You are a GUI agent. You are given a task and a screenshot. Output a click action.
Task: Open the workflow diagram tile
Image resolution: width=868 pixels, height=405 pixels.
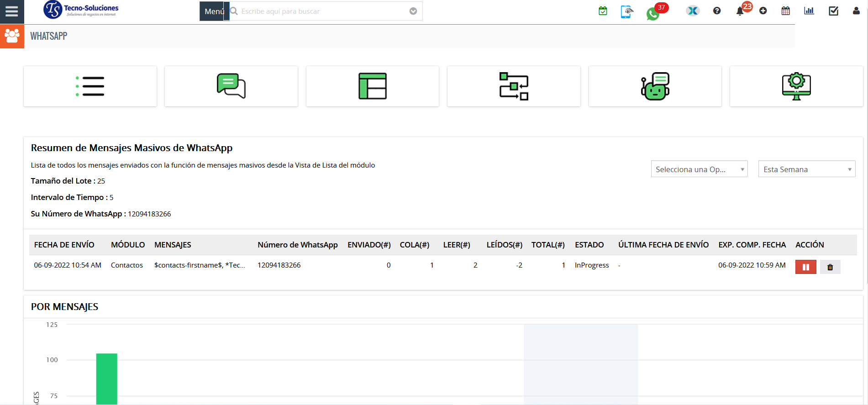[x=514, y=86]
